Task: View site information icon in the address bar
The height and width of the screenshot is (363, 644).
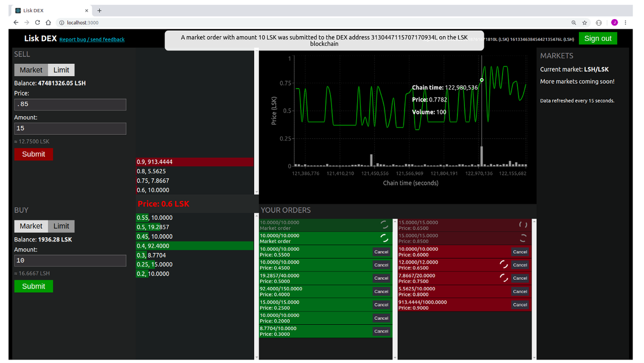Action: [61, 23]
